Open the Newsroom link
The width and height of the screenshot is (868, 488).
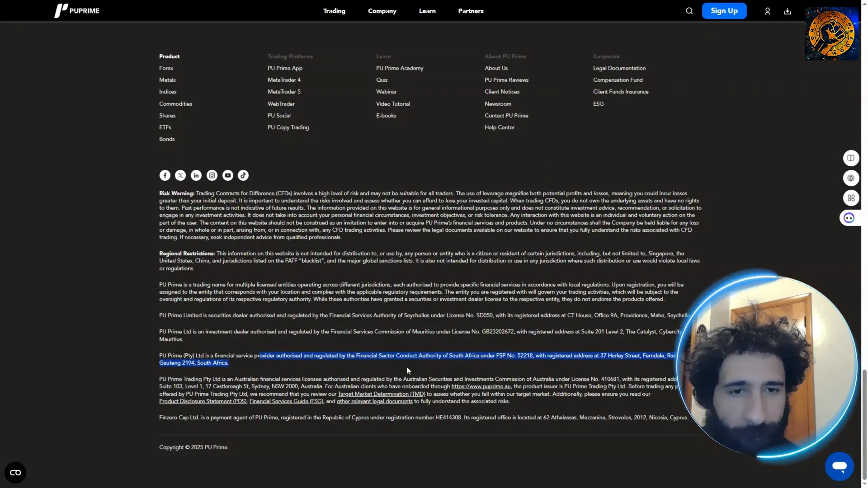[498, 104]
